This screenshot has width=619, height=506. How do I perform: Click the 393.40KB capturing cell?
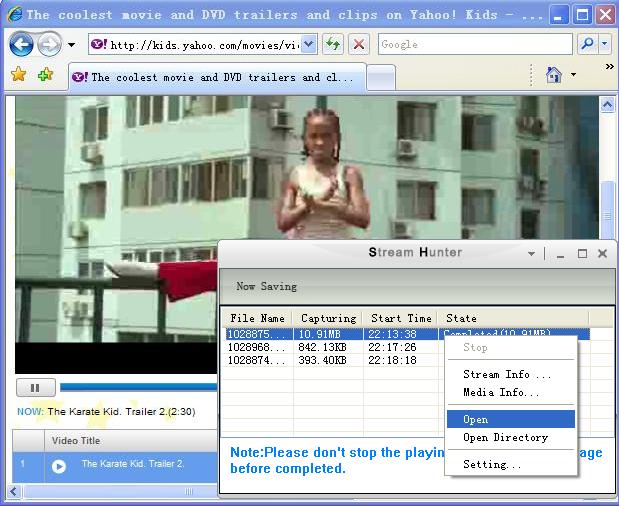(x=323, y=360)
